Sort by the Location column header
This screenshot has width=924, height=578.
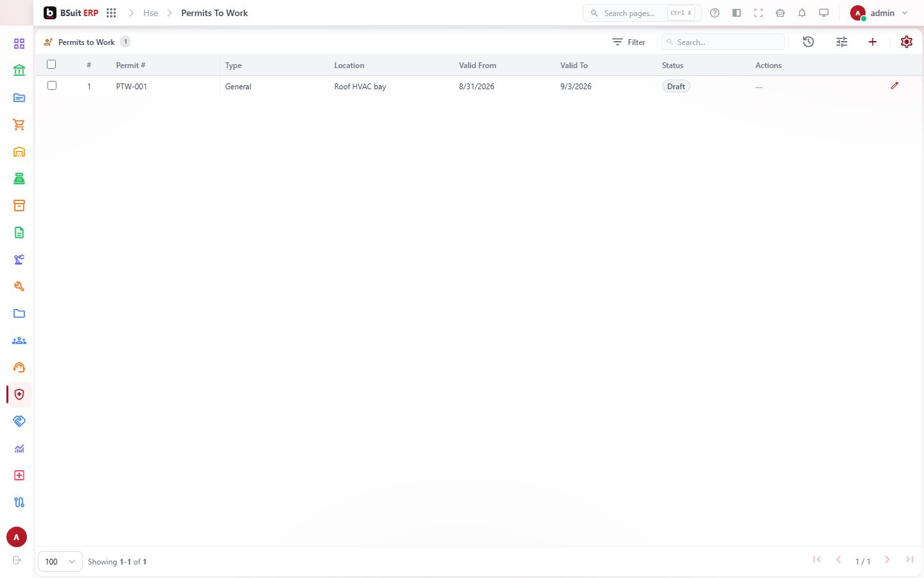pos(349,66)
